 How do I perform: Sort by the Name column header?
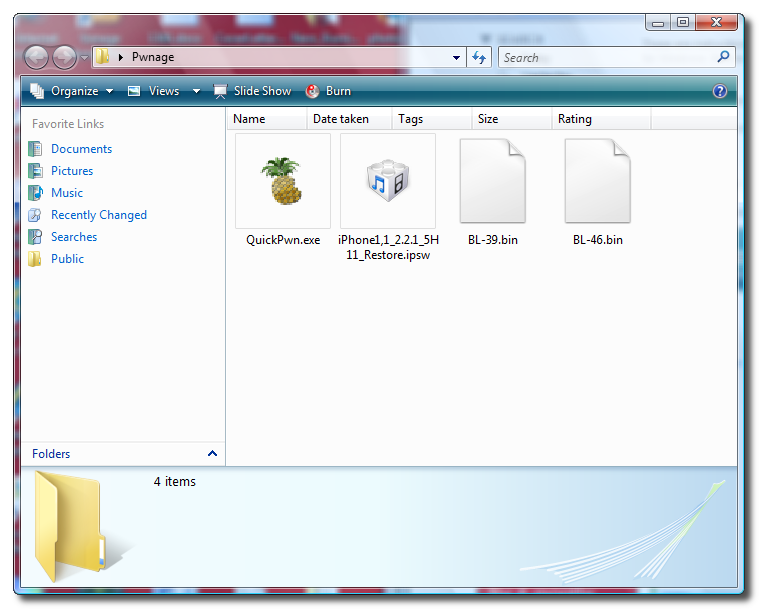[x=267, y=119]
